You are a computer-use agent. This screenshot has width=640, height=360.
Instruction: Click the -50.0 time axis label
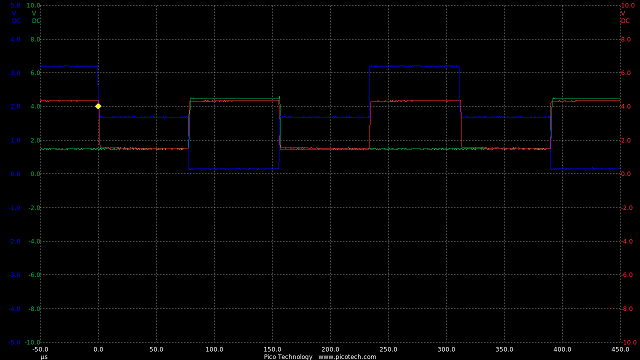(x=40, y=350)
